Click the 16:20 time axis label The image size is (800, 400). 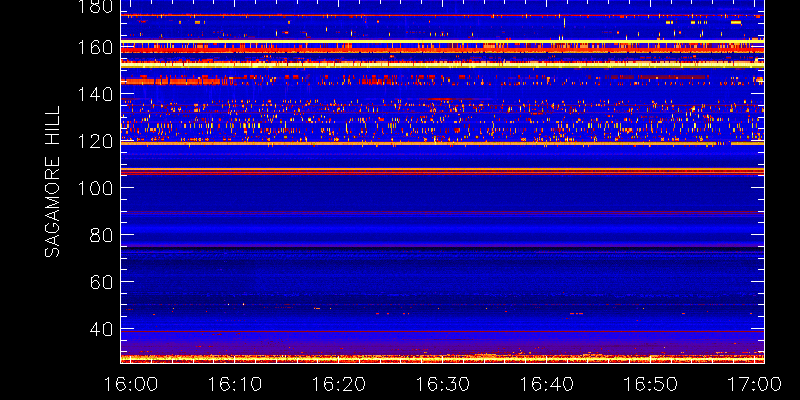tap(339, 384)
